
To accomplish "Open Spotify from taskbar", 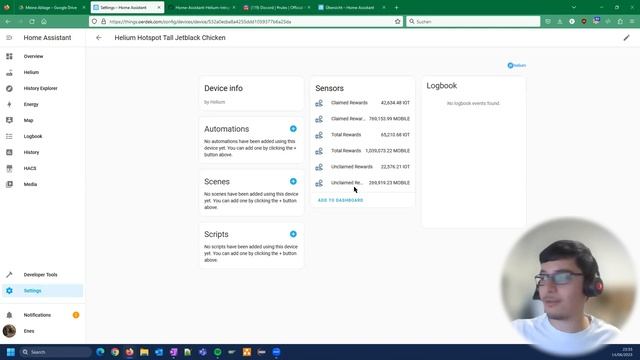I will pos(218,352).
